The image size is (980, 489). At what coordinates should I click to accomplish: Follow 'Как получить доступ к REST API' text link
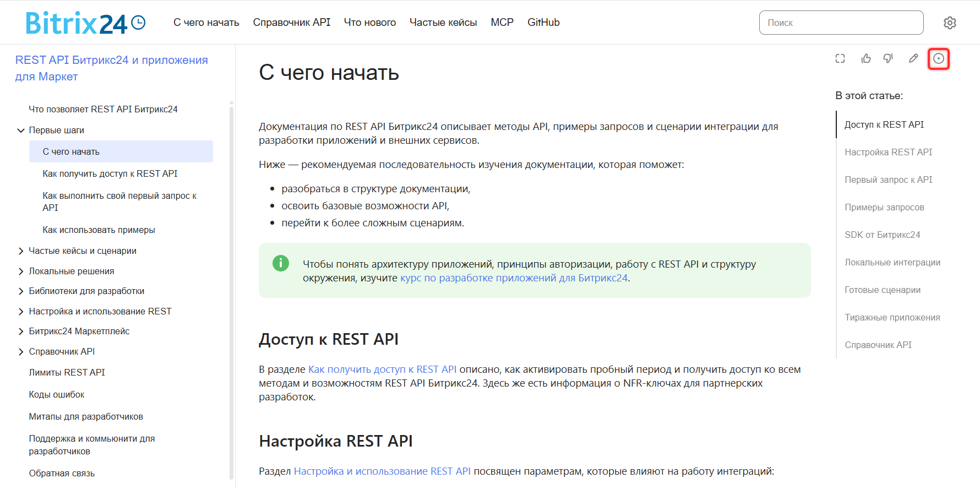383,370
